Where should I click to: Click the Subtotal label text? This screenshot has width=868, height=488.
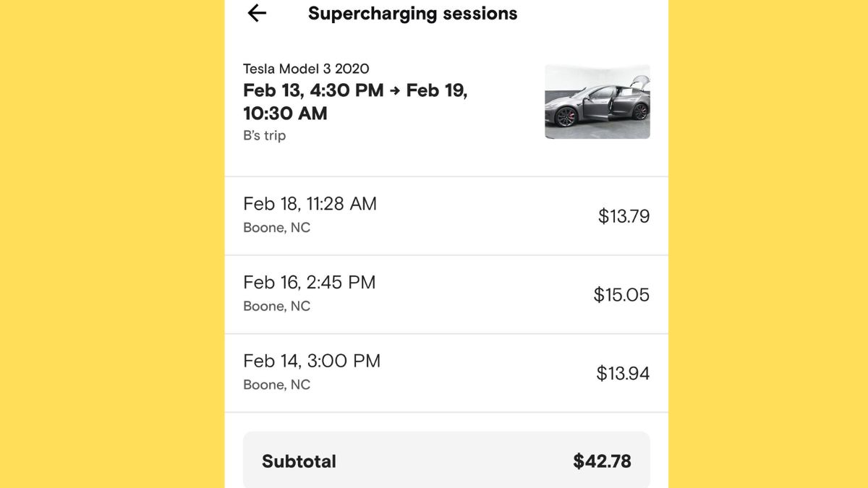(299, 461)
